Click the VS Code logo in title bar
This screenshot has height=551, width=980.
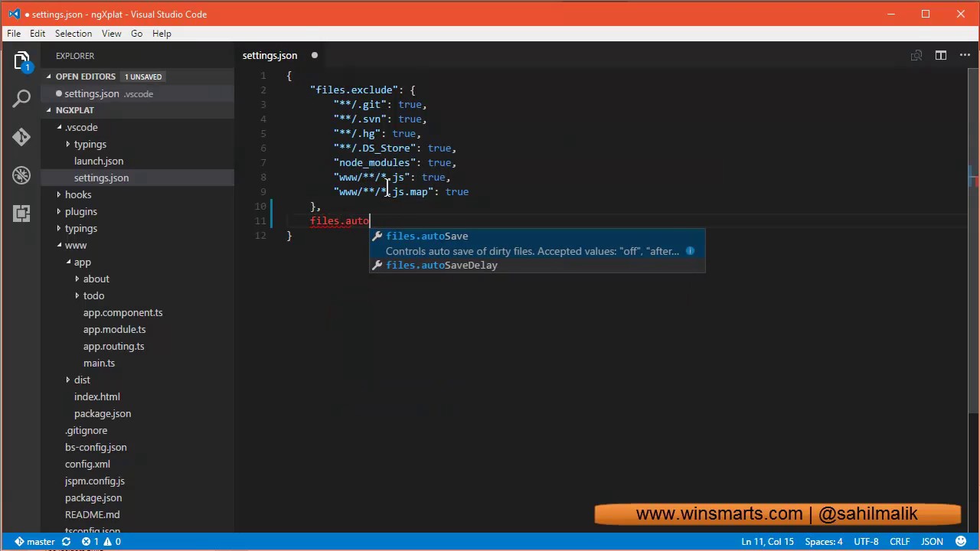click(14, 14)
